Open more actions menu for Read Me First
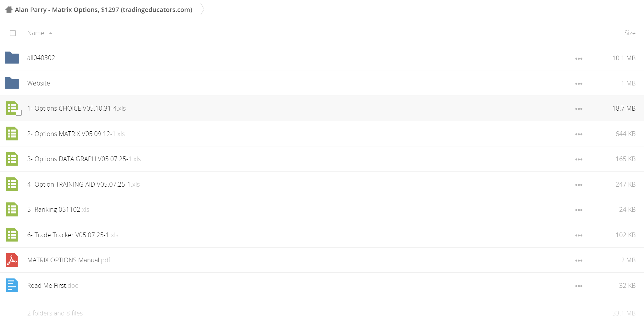Viewport: 644px width, 328px height. [579, 286]
